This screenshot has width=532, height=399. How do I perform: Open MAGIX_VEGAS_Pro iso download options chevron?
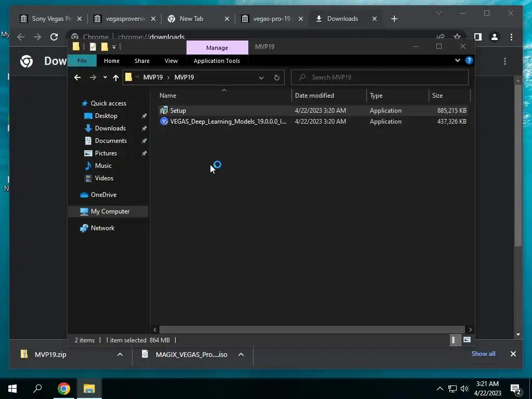[x=241, y=354]
